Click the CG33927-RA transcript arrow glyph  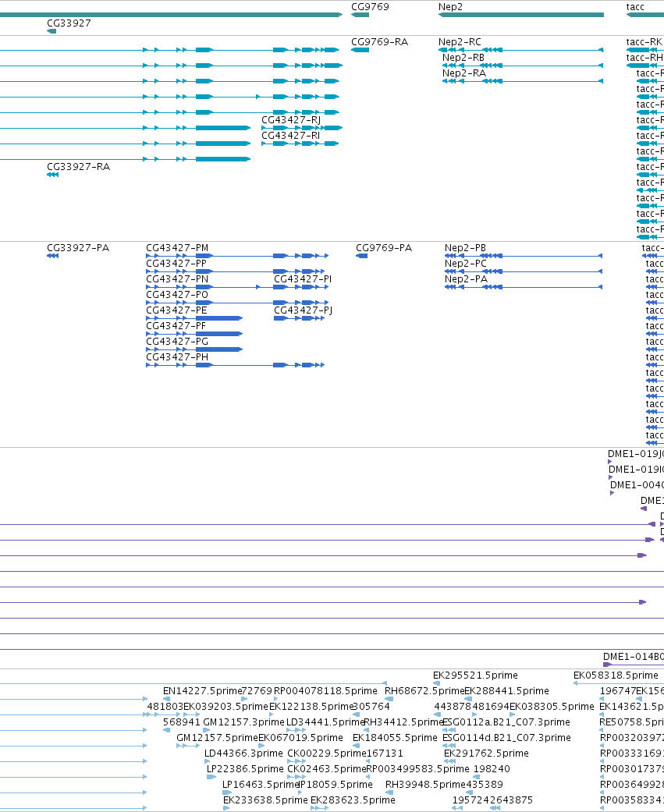[52, 175]
